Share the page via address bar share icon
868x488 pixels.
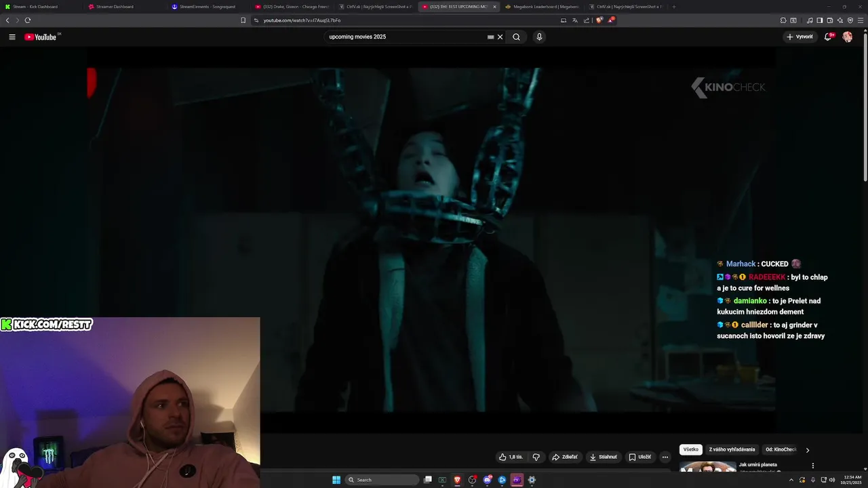pos(587,20)
